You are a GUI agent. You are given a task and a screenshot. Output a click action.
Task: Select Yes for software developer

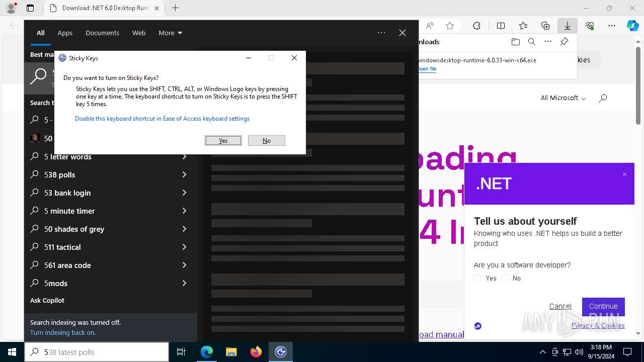tap(478, 278)
